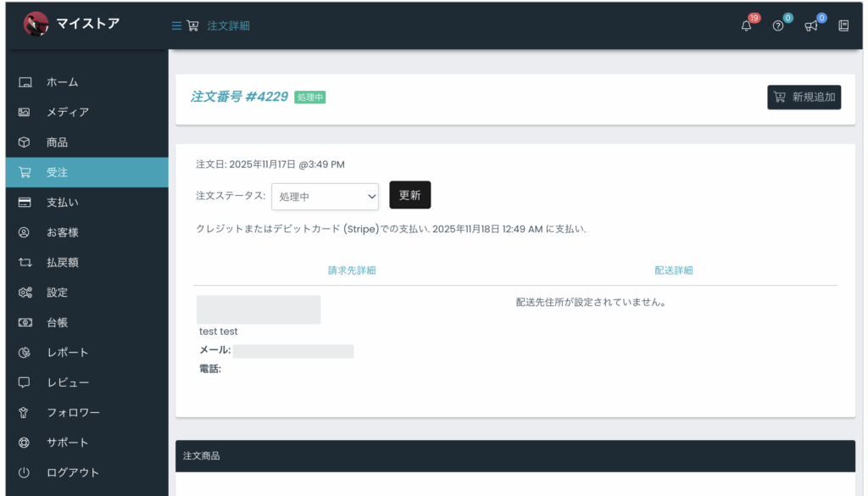The image size is (868, 496).
Task: Toggle the hamburger menu icon
Action: click(176, 25)
